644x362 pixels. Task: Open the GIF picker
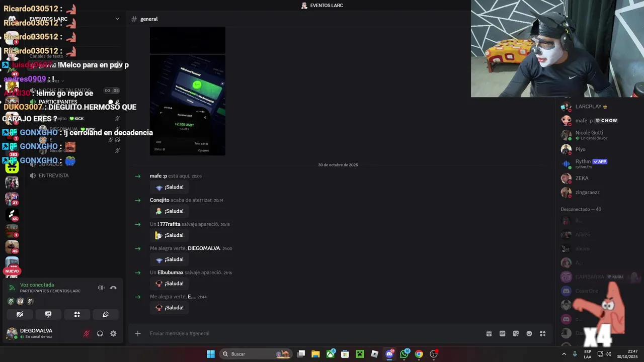[x=502, y=333]
